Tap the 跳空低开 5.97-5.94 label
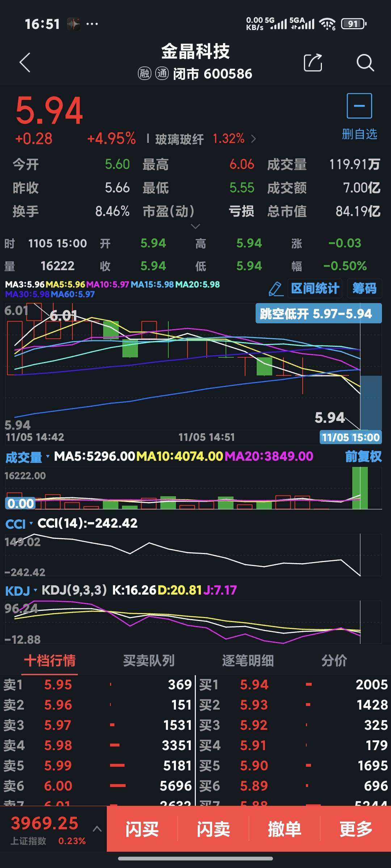This screenshot has height=868, width=391. pos(318,313)
